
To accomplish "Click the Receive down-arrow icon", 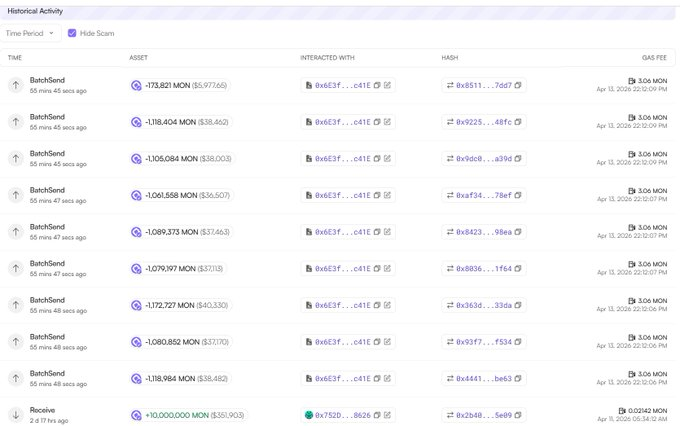I will (x=16, y=415).
